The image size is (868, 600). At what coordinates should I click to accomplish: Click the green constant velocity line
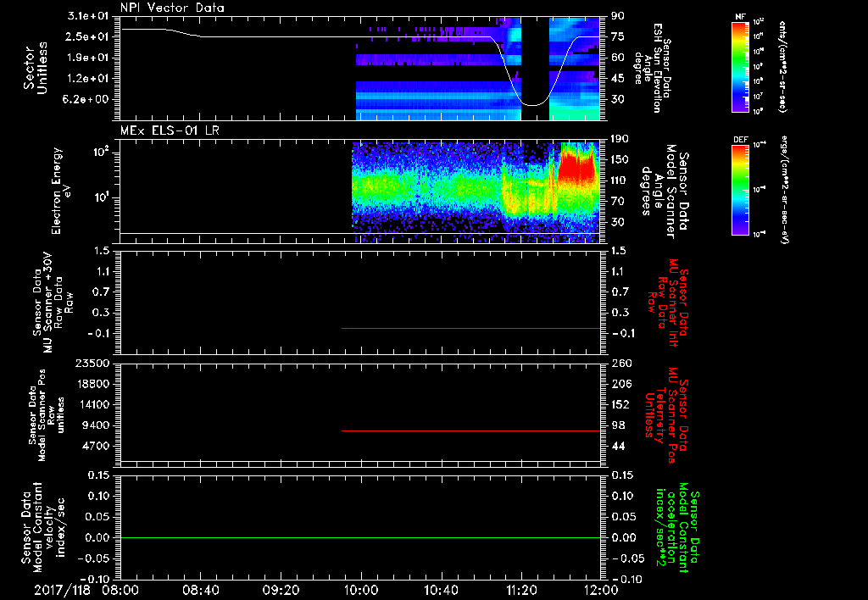click(x=359, y=537)
